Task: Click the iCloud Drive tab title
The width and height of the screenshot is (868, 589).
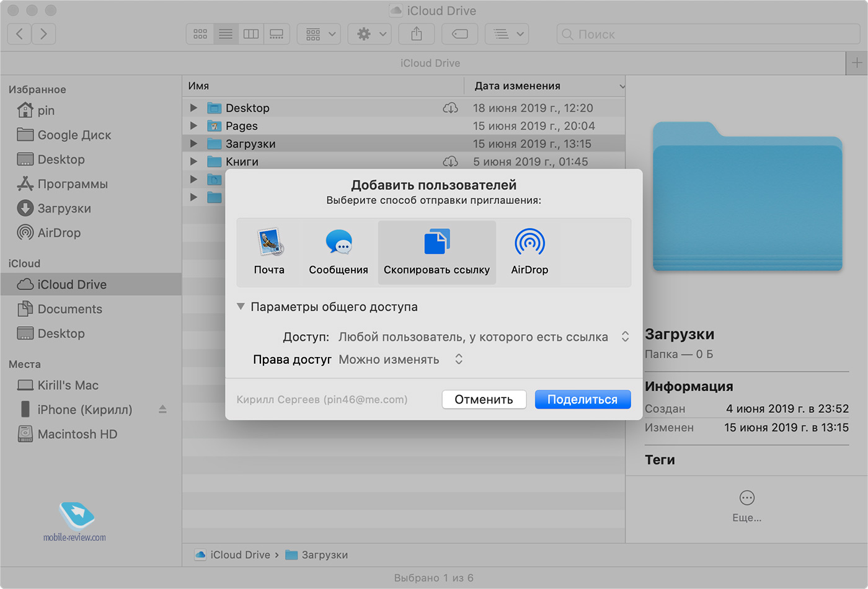Action: [430, 63]
